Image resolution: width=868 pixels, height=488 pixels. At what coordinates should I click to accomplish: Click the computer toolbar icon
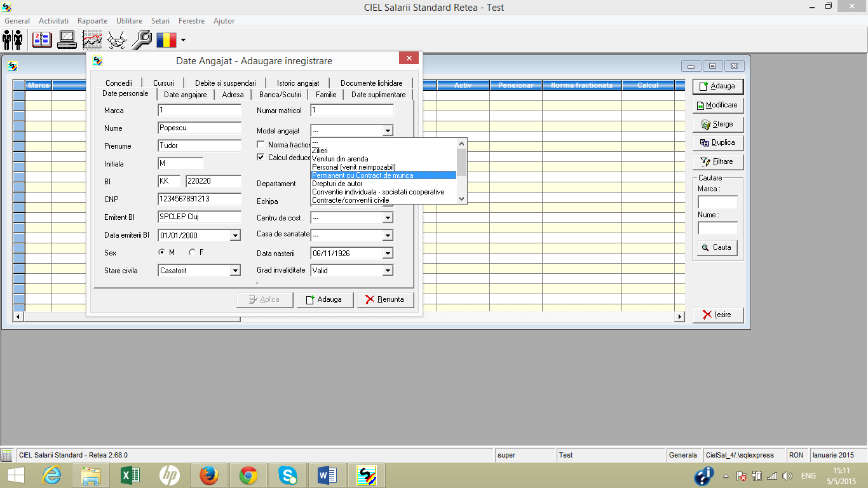[67, 40]
